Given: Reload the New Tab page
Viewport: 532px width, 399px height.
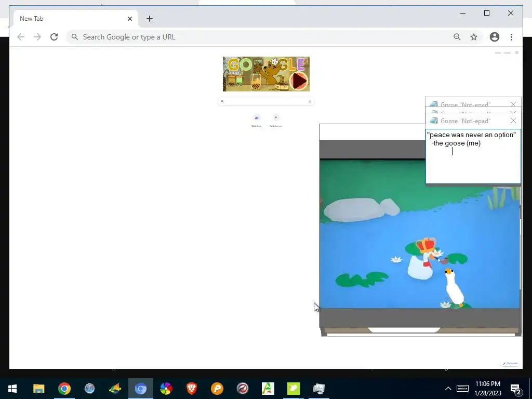Looking at the screenshot, I should click(x=54, y=37).
